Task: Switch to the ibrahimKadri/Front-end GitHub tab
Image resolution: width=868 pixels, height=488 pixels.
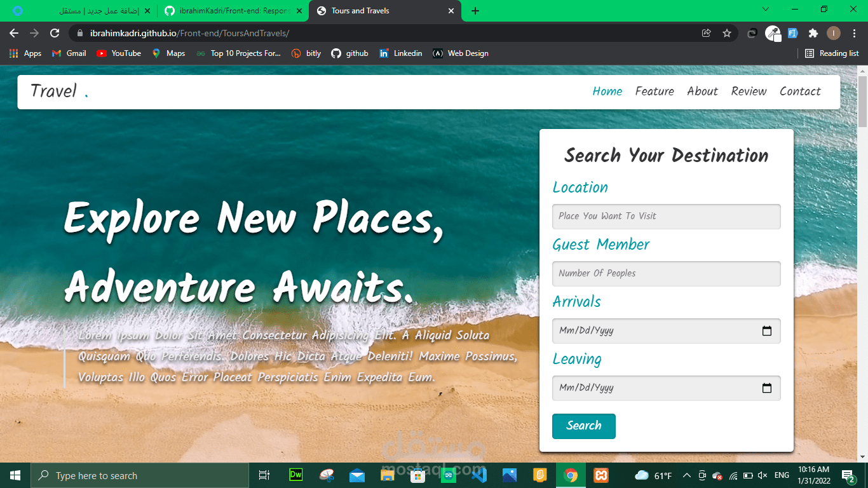Action: 233,11
